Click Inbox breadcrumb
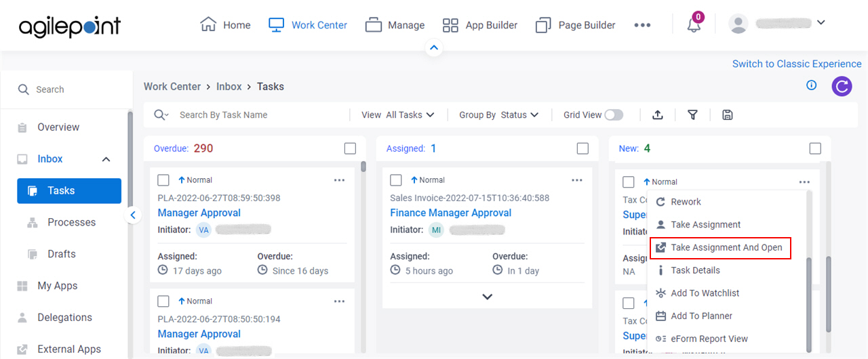Screen dimensions: 868x359 point(229,87)
